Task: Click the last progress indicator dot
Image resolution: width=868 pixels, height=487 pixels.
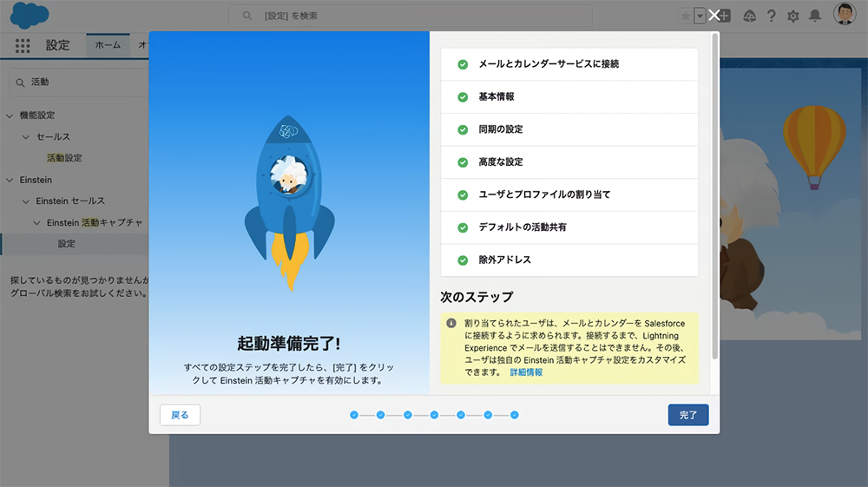Action: (514, 415)
